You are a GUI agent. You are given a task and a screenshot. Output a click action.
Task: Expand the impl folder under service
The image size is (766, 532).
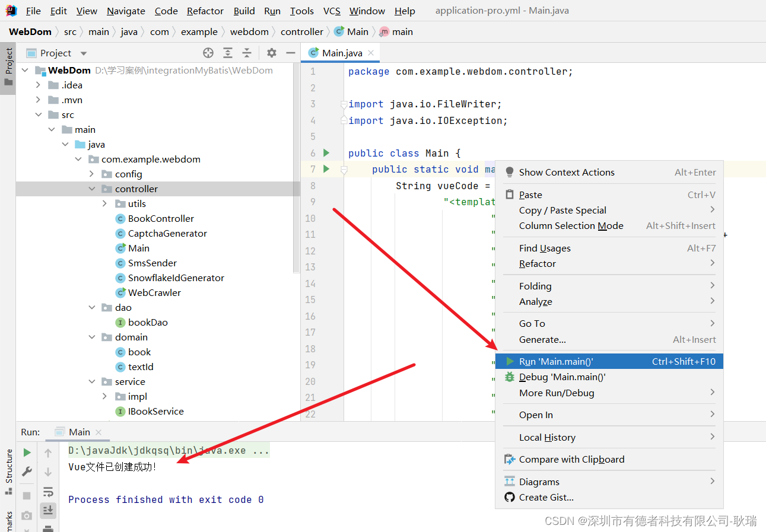pyautogui.click(x=104, y=396)
